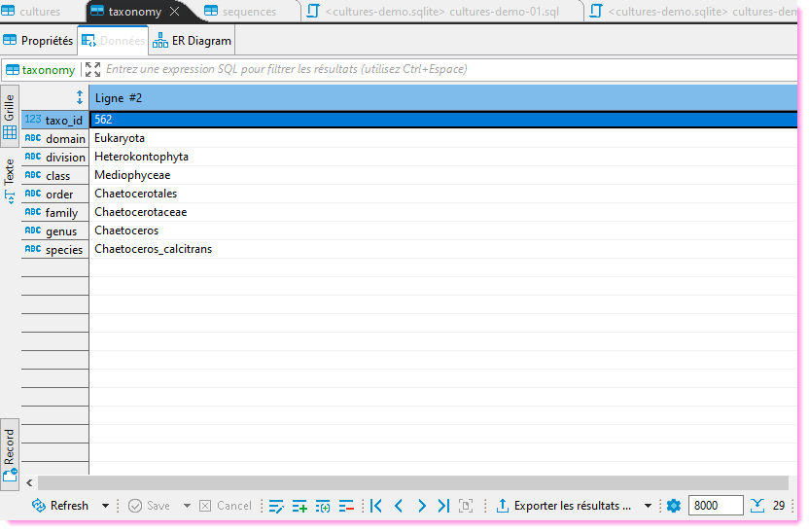Viewport: 809px width, 532px height.
Task: Switch to Grille grid view
Action: 10,117
